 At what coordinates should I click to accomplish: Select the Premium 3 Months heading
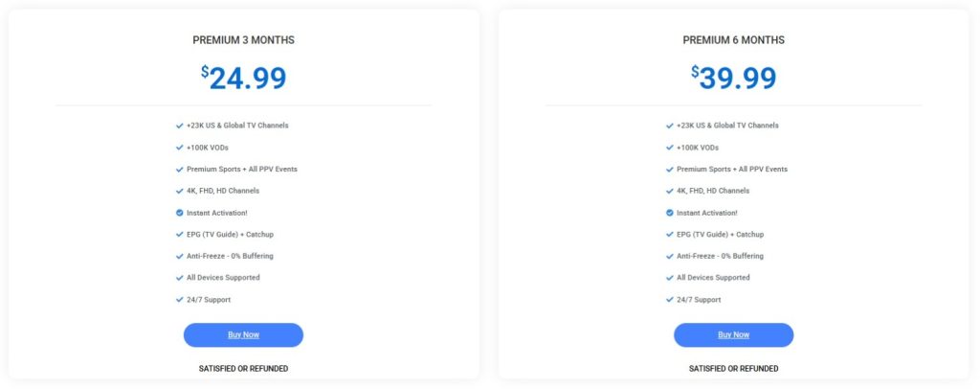click(243, 40)
